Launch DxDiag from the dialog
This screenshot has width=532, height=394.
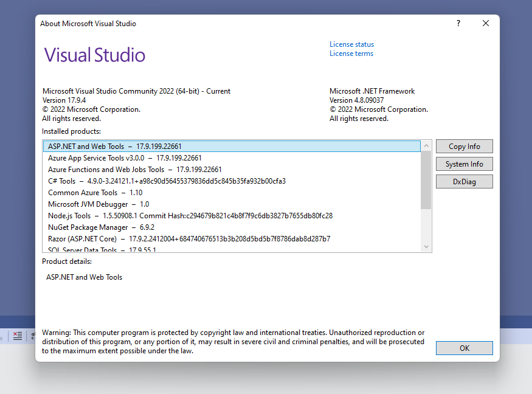[x=464, y=182]
